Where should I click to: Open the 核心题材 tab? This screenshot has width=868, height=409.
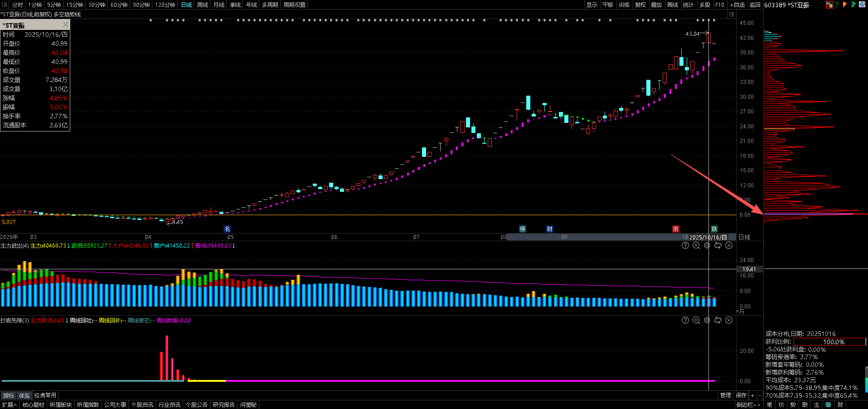(x=34, y=404)
